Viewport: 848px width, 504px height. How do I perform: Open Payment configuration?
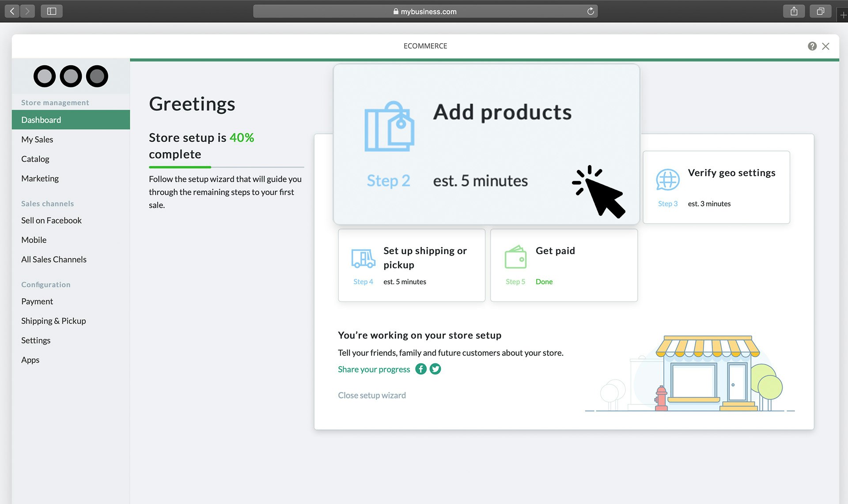click(37, 301)
